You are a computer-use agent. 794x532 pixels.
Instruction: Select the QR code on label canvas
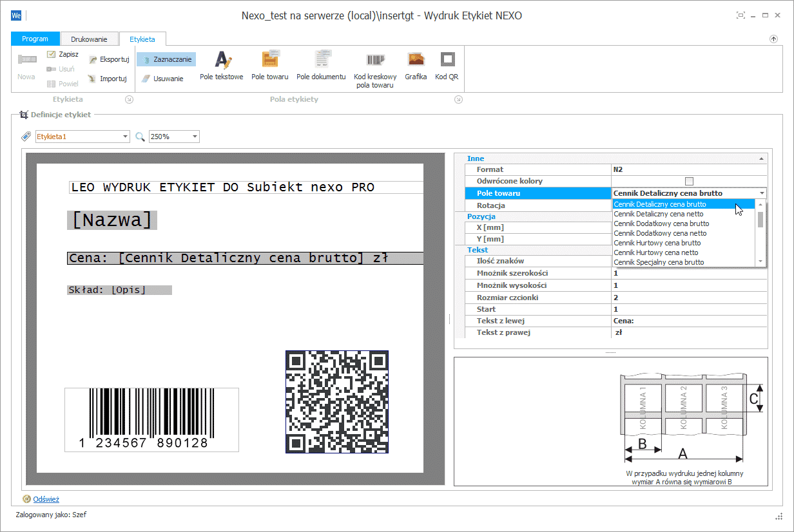click(337, 402)
